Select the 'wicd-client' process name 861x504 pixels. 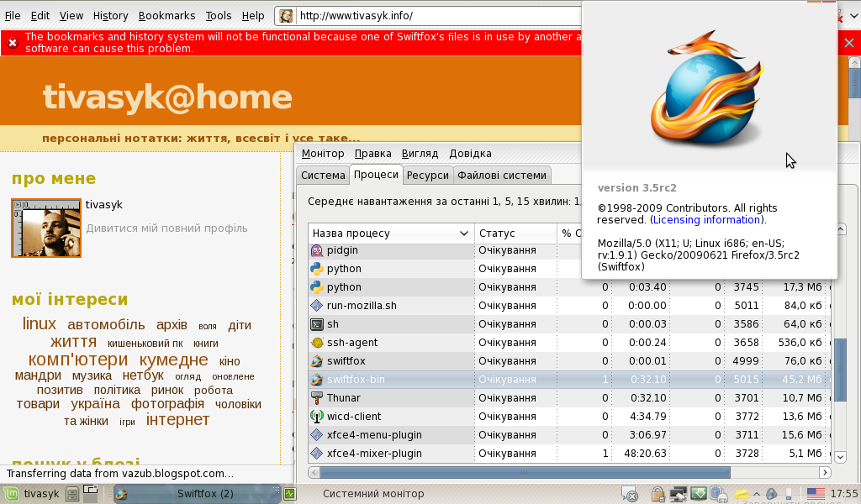point(354,417)
